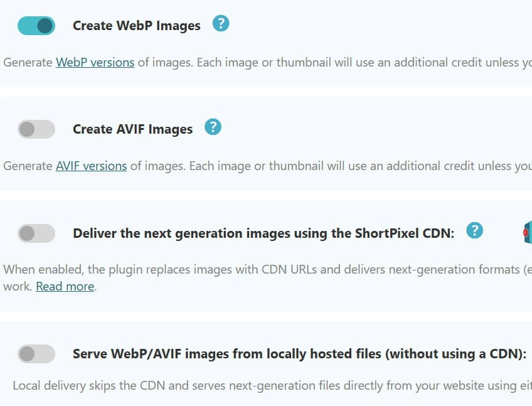Turn on ShortPixel CDN delivery toggle
The image size is (532, 406).
click(36, 233)
